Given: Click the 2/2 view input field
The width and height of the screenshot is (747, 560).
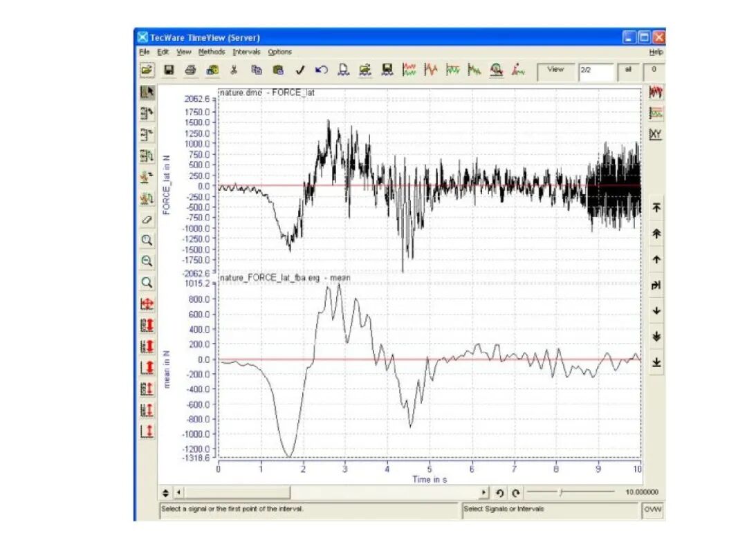Looking at the screenshot, I should pos(596,71).
